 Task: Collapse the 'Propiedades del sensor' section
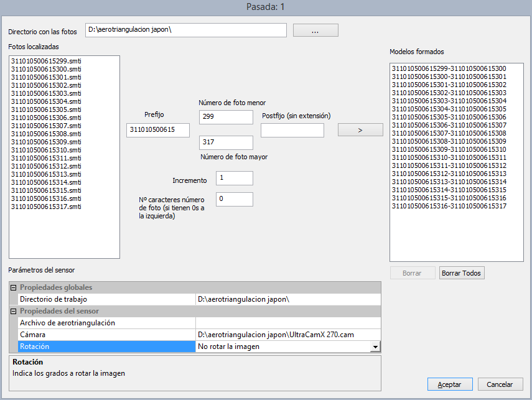pyautogui.click(x=13, y=311)
